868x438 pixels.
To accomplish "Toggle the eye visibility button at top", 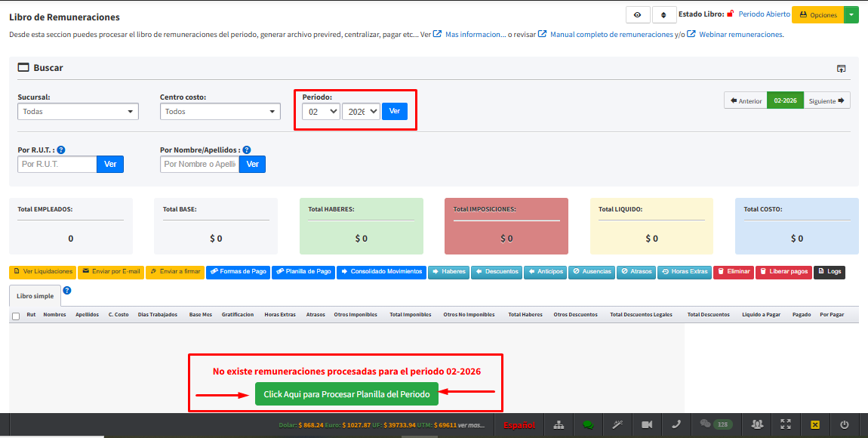I will point(637,14).
